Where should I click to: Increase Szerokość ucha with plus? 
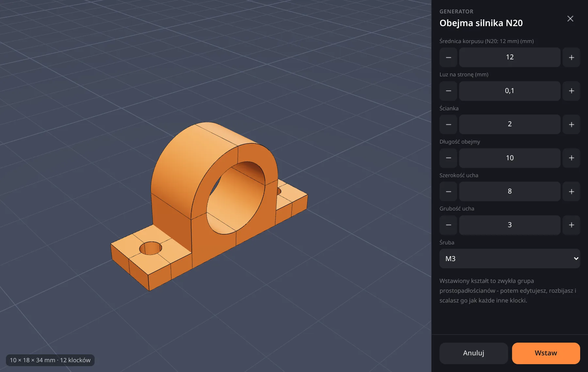click(x=571, y=192)
